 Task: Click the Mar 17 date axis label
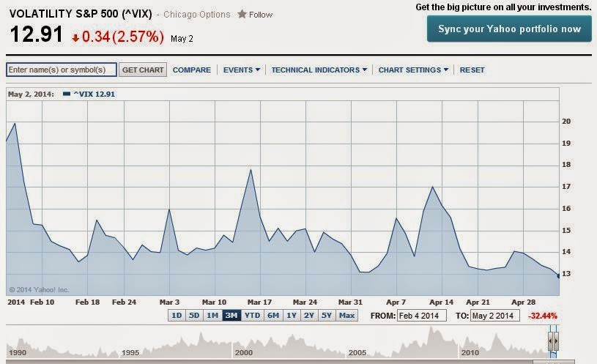click(x=259, y=302)
